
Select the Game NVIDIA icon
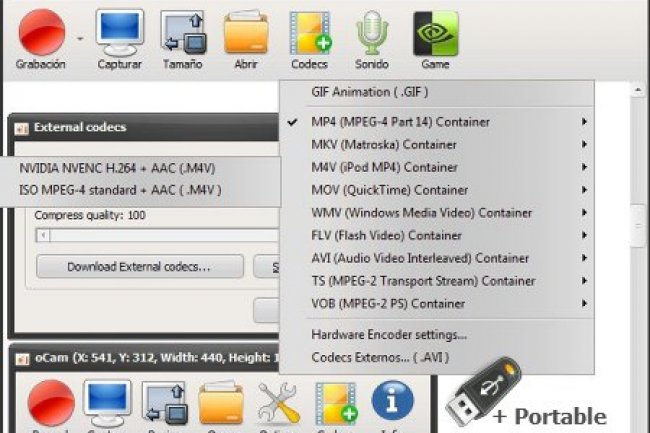point(435,33)
